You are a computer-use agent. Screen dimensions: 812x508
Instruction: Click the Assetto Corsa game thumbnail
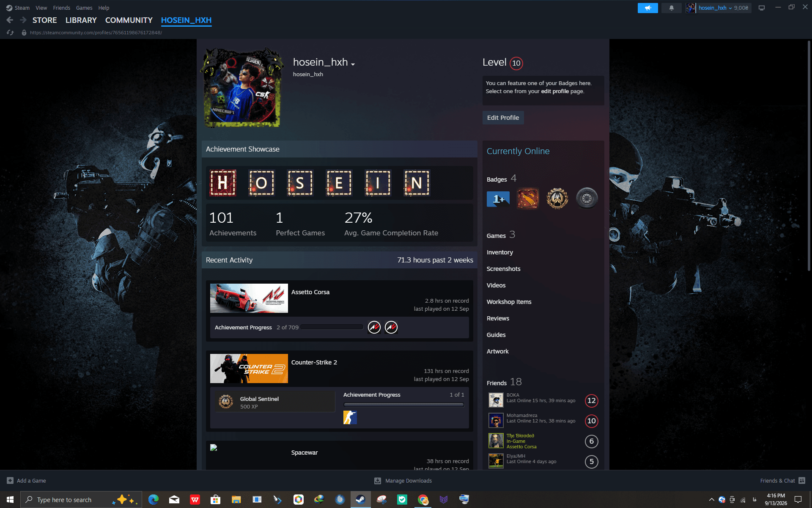click(x=249, y=298)
